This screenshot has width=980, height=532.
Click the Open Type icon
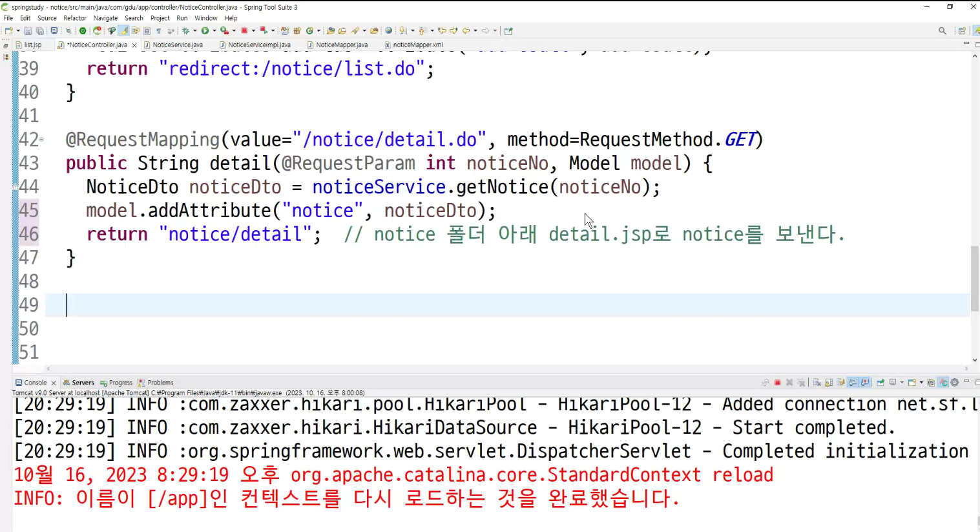tap(330, 30)
